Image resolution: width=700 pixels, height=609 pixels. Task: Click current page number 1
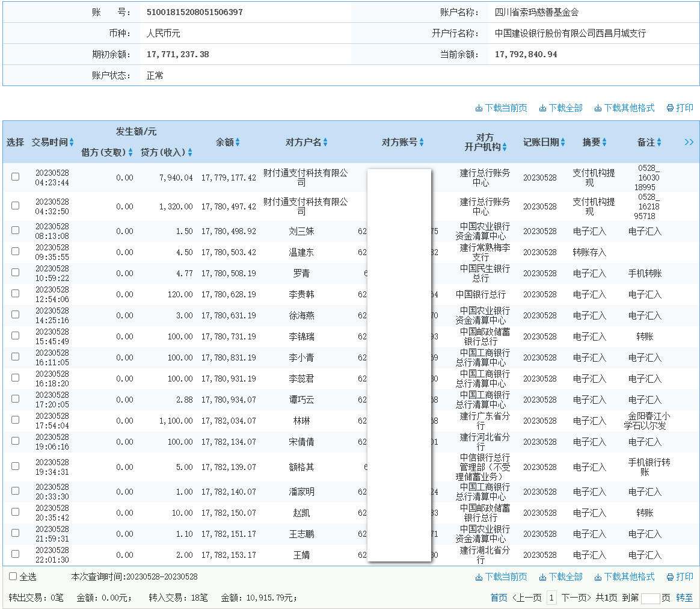pos(552,598)
